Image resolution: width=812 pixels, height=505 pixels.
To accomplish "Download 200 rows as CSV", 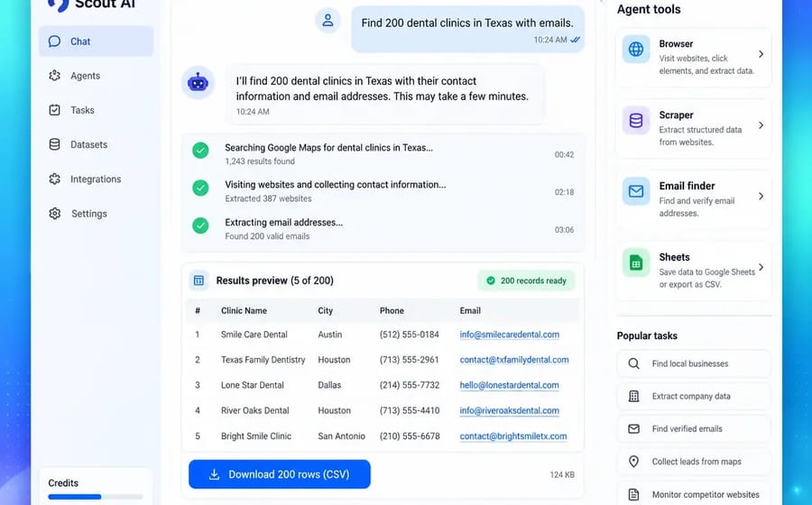I will tap(280, 474).
